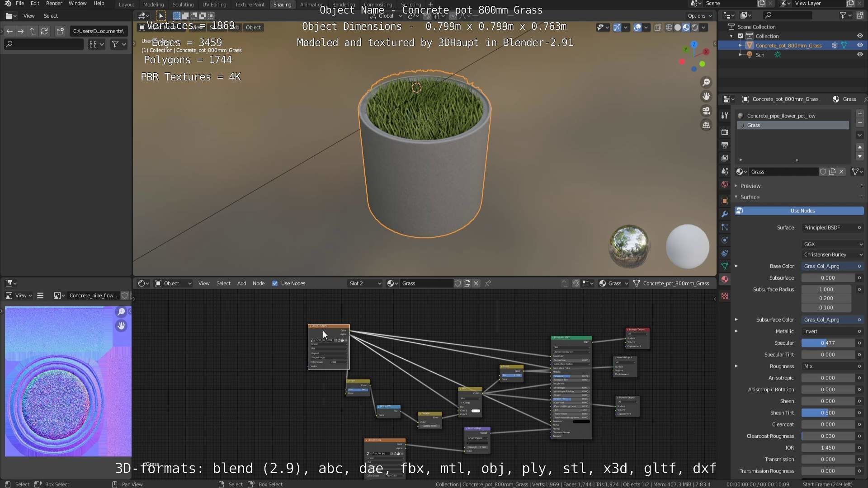Expand the Base Color texture settings
The height and width of the screenshot is (488, 868).
pyautogui.click(x=736, y=266)
